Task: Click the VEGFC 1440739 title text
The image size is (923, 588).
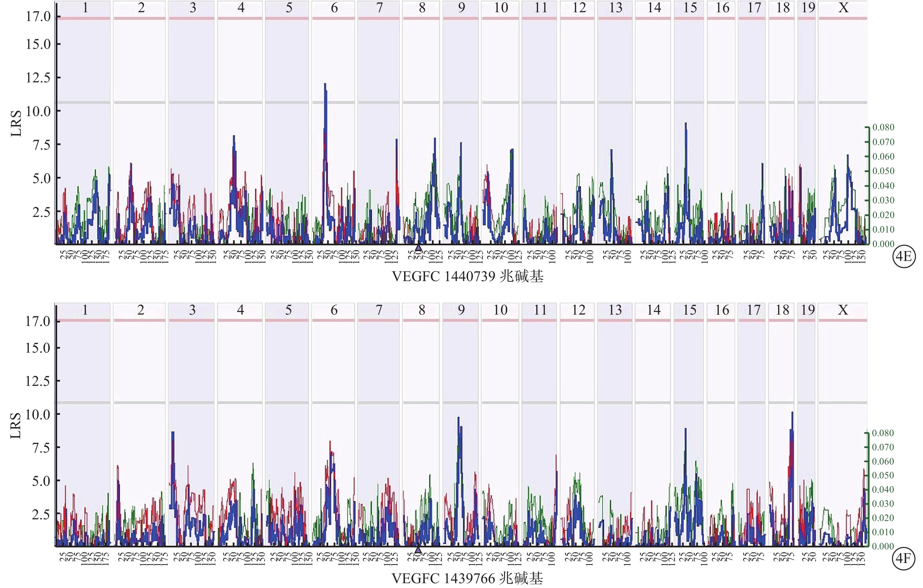Action: [467, 277]
